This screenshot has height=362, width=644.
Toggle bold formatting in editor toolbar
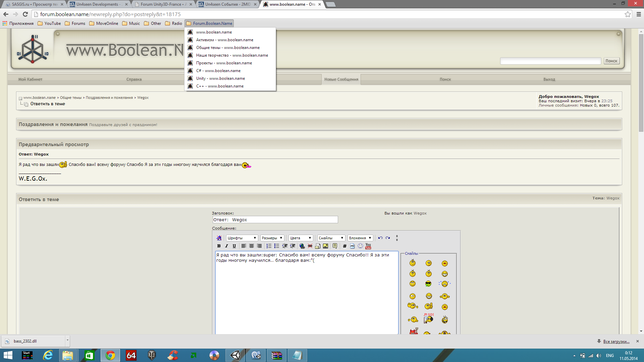coord(219,246)
